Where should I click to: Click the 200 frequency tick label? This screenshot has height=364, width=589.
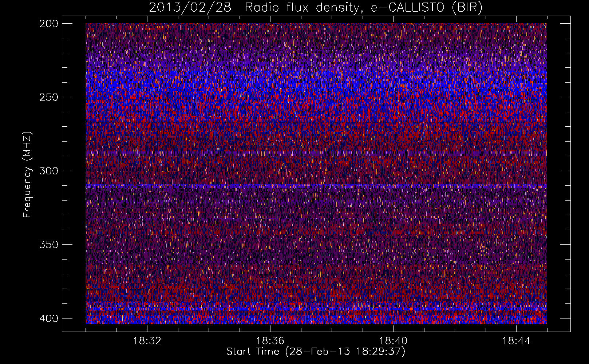[48, 23]
